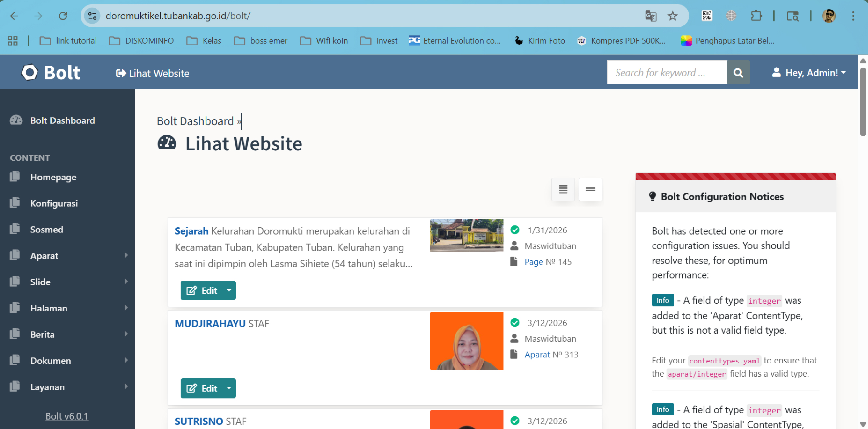Go back using the browser back arrow
868x429 pixels.
click(x=14, y=16)
